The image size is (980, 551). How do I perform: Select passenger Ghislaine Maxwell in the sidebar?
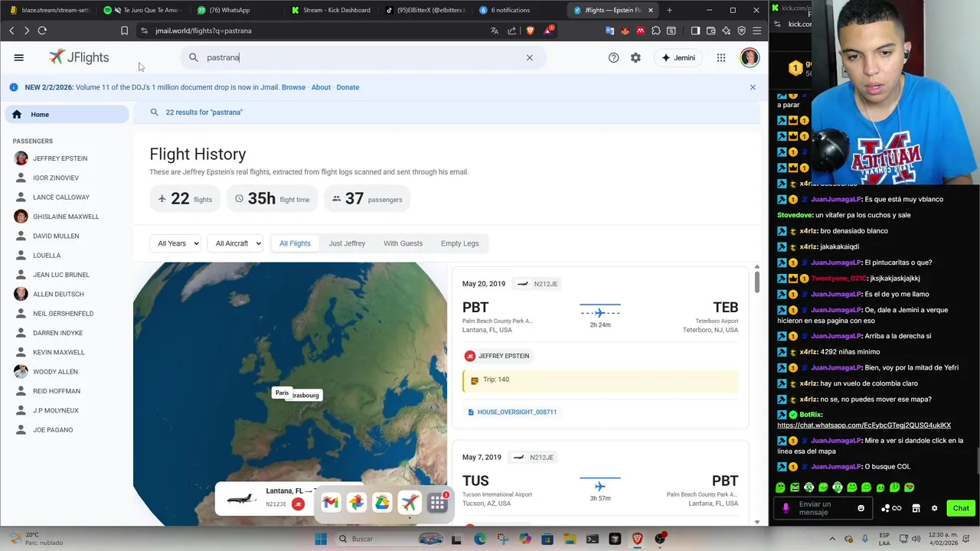tap(66, 217)
